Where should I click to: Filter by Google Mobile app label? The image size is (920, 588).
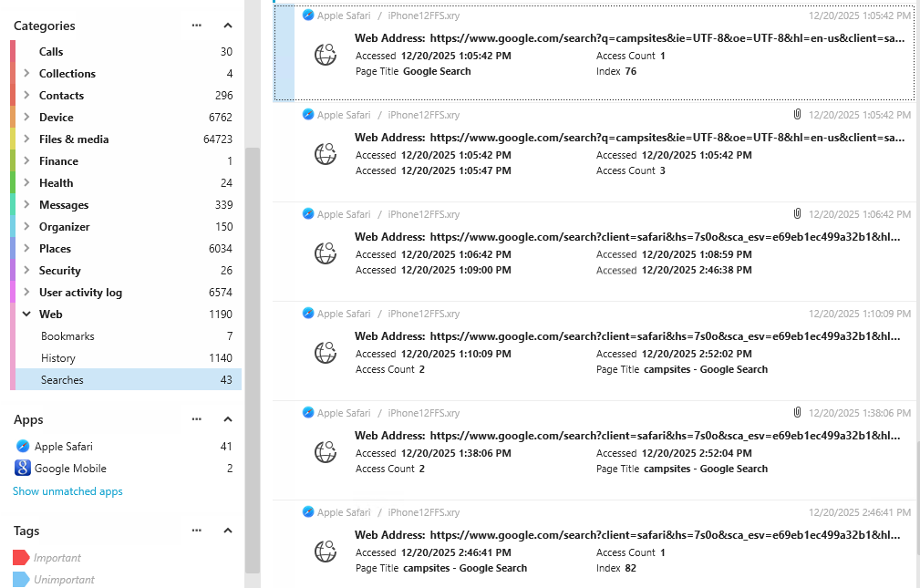70,469
